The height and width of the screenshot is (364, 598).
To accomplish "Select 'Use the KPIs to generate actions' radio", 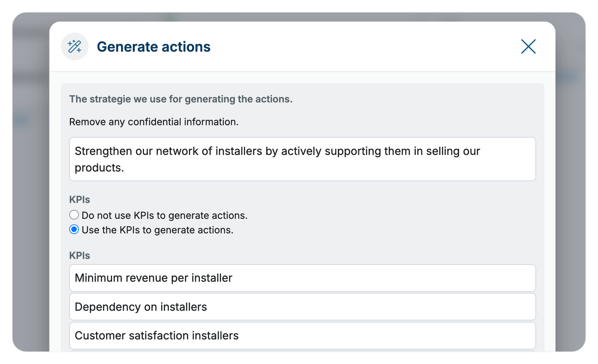I will pos(74,230).
